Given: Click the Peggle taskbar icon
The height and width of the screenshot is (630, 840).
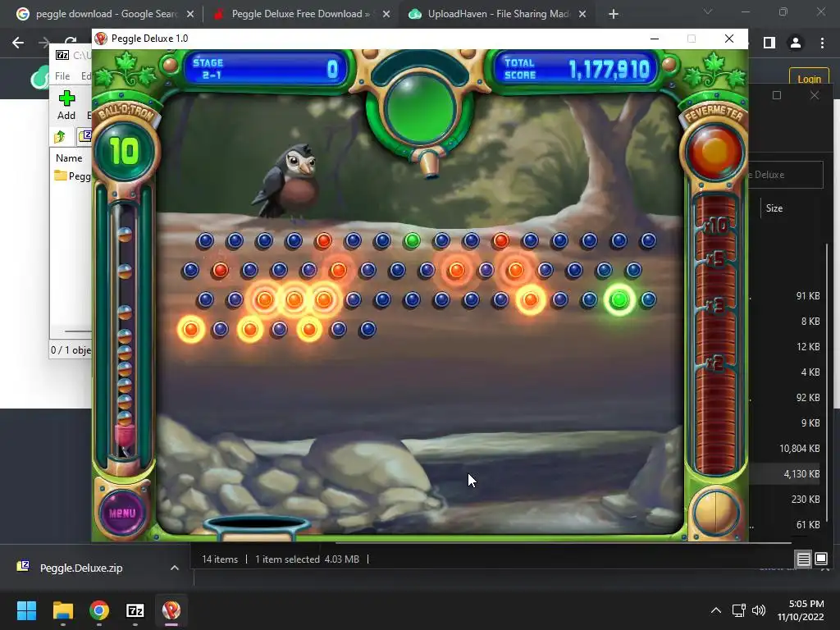Looking at the screenshot, I should [171, 610].
